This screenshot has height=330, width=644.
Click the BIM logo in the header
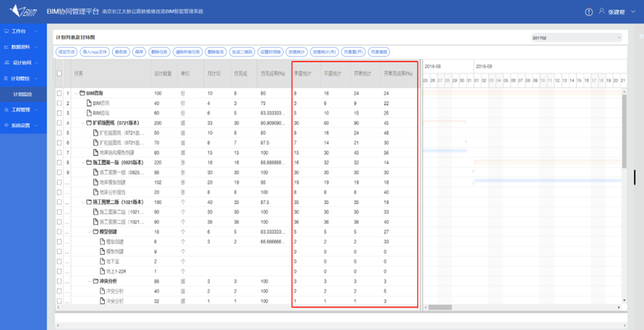click(23, 11)
